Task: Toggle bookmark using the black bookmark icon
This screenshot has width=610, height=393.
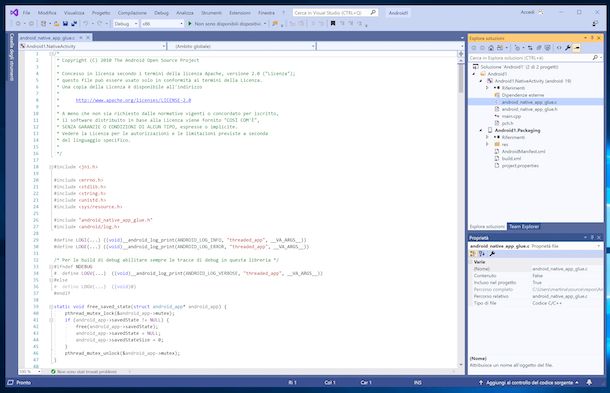Action: click(333, 24)
